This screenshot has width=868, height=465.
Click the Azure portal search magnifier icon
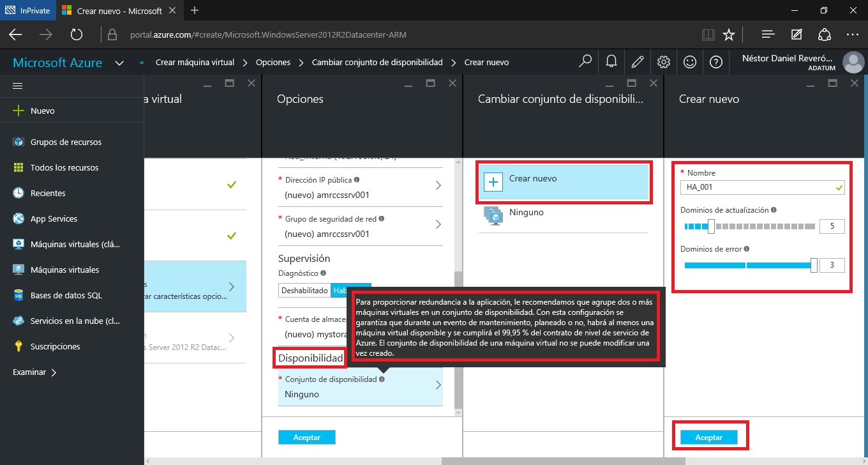[585, 62]
